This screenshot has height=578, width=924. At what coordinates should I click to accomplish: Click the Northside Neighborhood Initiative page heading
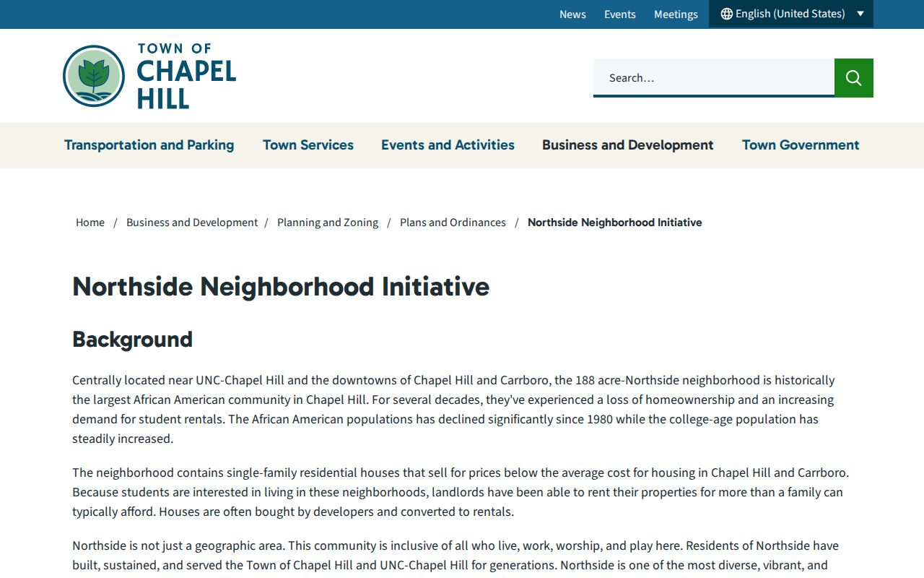pyautogui.click(x=281, y=287)
